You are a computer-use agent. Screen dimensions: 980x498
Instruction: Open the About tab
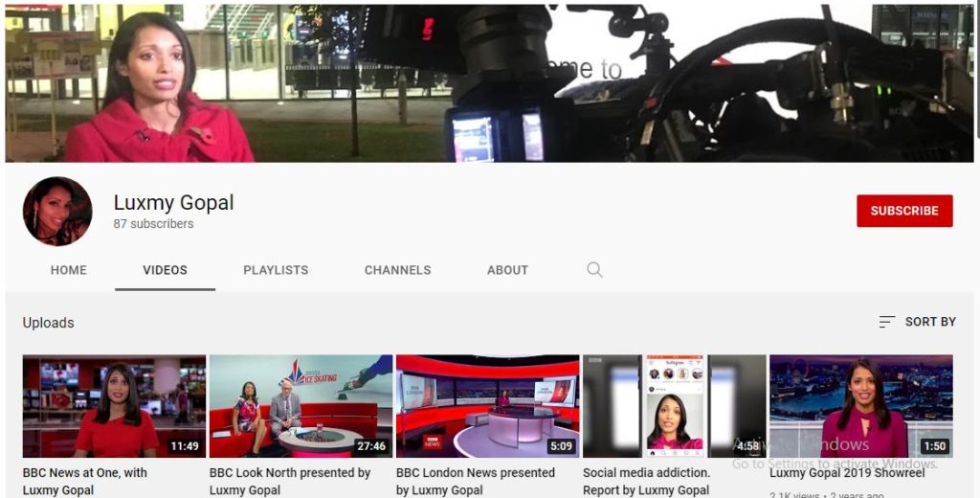[x=507, y=270]
